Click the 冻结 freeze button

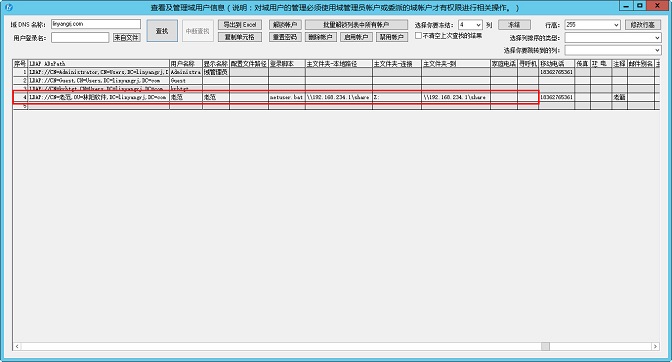514,25
